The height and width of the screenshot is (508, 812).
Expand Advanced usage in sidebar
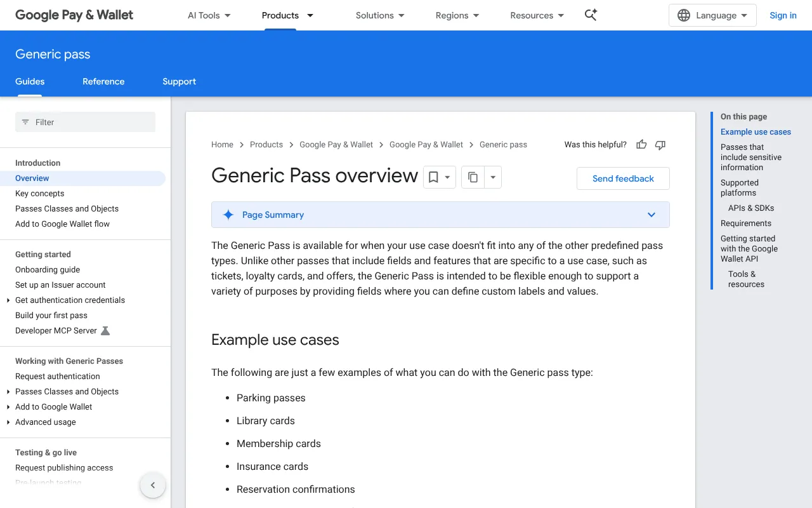pyautogui.click(x=8, y=422)
